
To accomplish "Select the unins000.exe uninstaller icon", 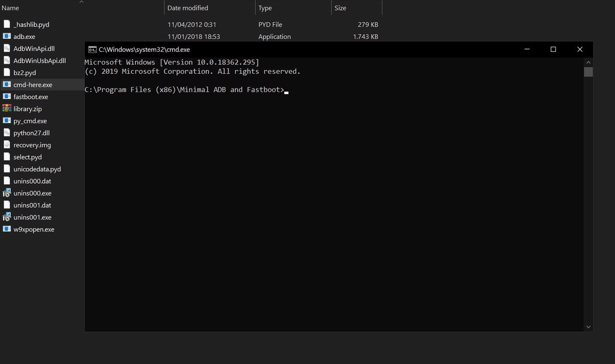I will pyautogui.click(x=7, y=193).
